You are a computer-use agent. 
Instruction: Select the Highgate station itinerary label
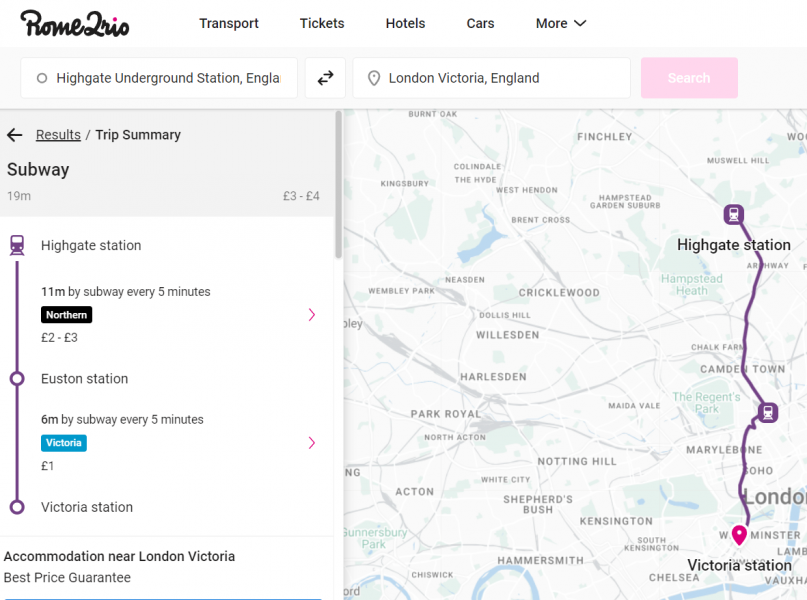(x=91, y=245)
